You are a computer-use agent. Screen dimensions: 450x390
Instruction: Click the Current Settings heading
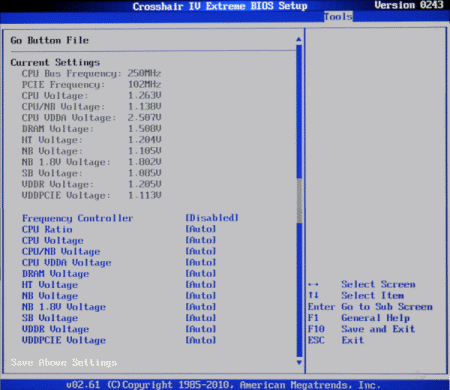pos(55,62)
